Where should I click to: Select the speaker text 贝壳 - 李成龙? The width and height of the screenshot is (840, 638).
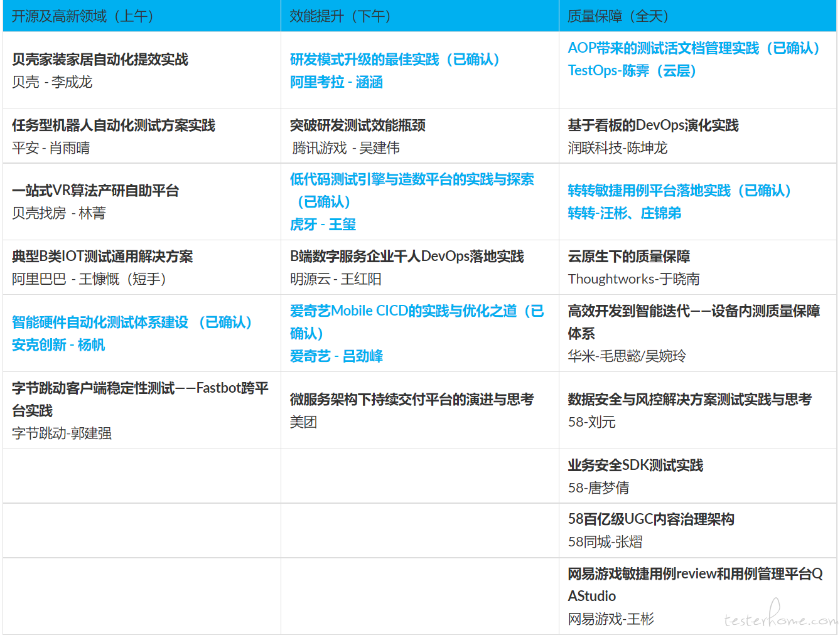click(x=52, y=82)
